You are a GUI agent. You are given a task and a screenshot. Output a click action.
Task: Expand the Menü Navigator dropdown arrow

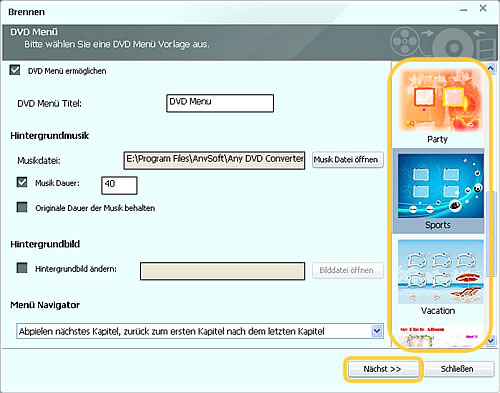pyautogui.click(x=377, y=331)
